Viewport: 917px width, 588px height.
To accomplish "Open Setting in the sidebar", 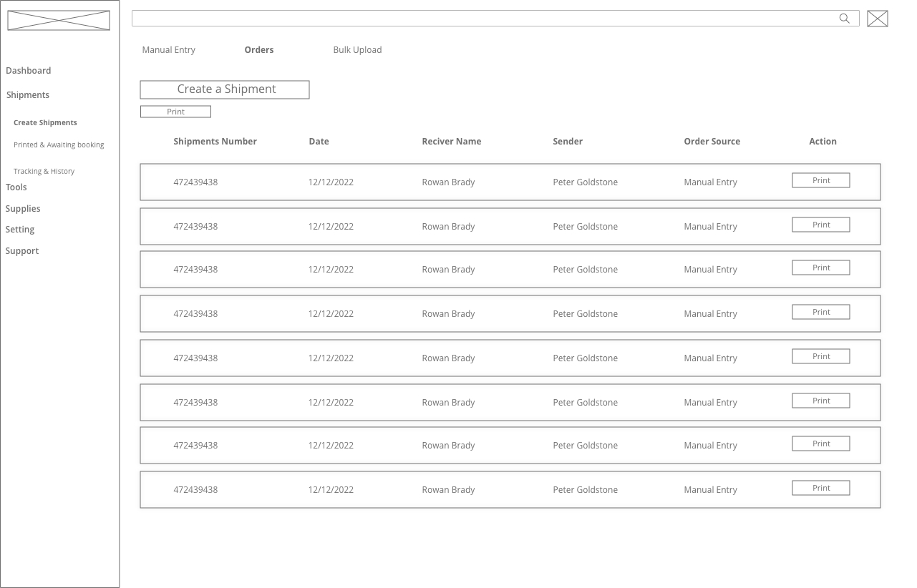I will tap(20, 230).
